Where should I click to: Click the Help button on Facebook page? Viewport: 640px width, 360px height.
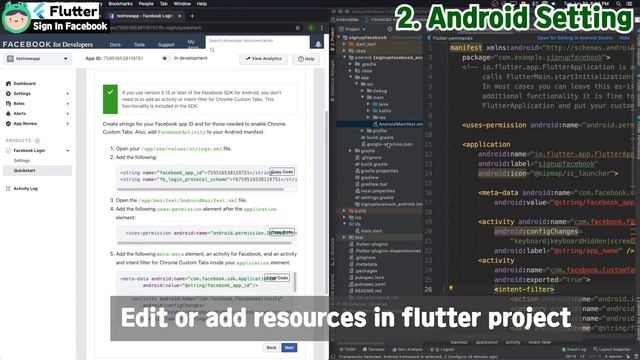(306, 59)
